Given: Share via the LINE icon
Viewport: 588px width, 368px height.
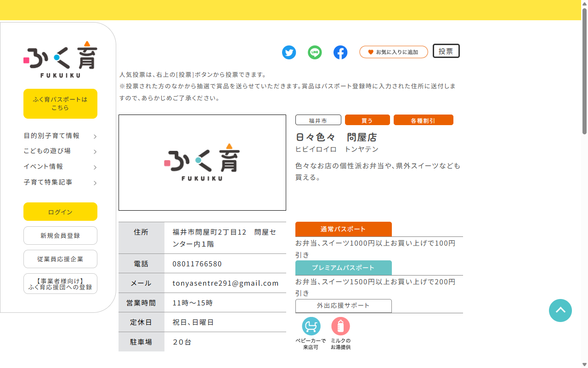Looking at the screenshot, I should click(x=315, y=52).
